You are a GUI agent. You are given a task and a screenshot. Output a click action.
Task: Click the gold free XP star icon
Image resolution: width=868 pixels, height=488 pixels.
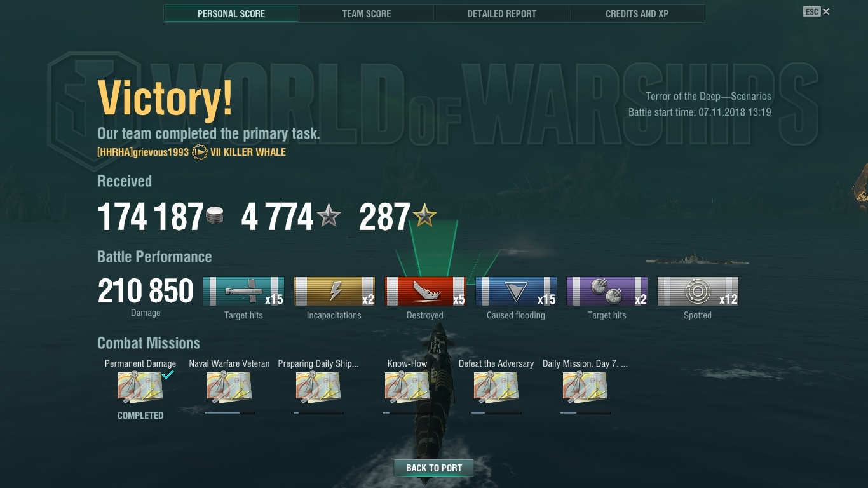pyautogui.click(x=424, y=217)
